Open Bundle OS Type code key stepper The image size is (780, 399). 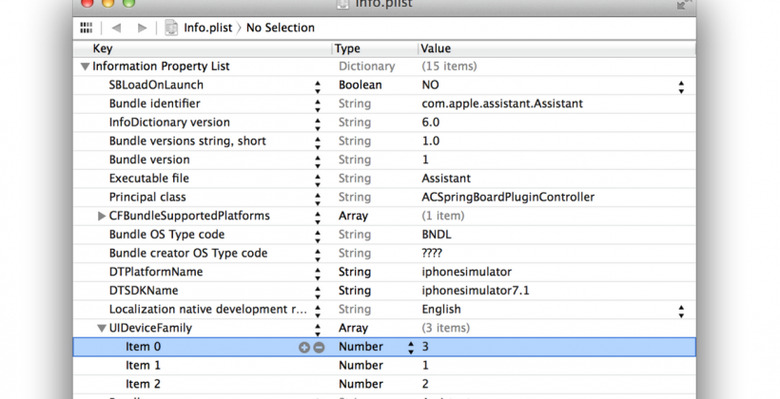(x=317, y=237)
